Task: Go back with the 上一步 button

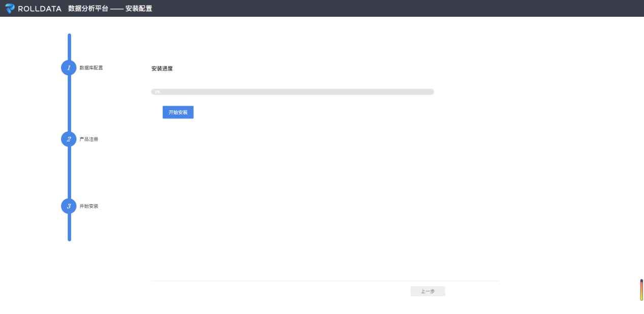Action: (427, 291)
